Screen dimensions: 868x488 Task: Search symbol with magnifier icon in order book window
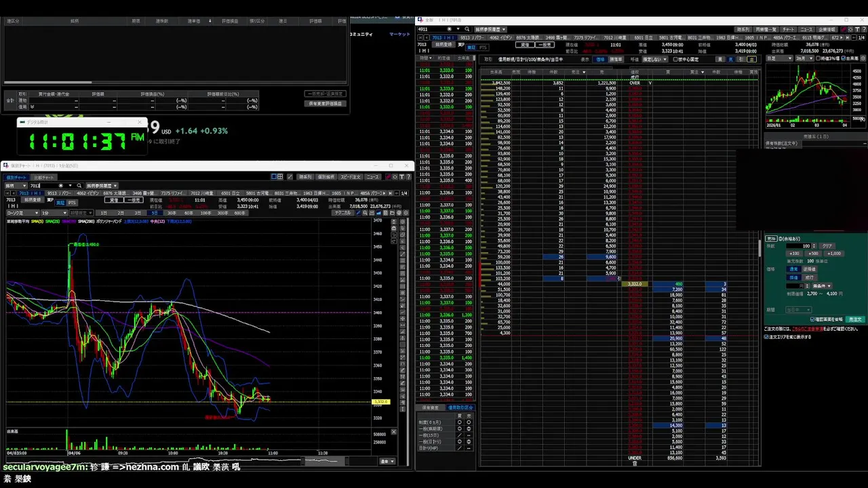[x=467, y=29]
